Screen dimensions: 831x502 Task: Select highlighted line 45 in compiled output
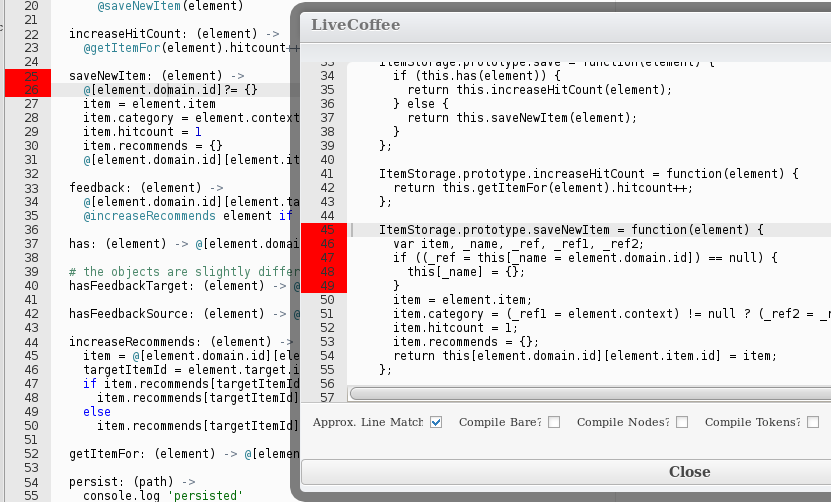click(570, 230)
